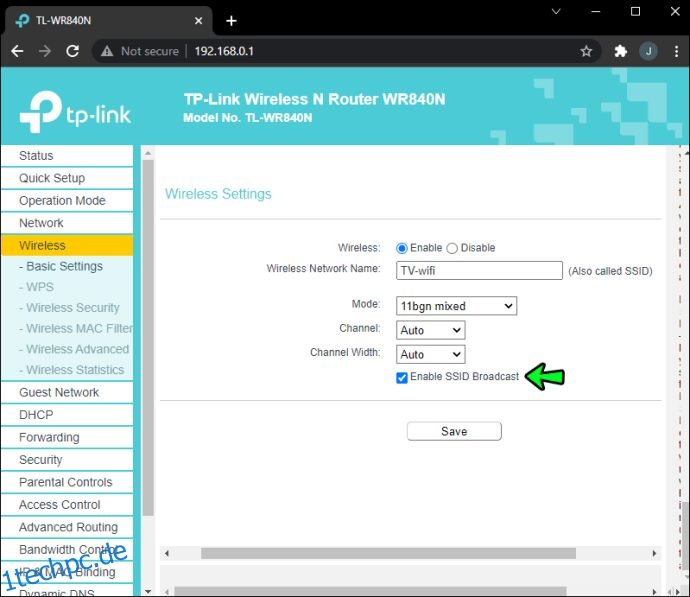Click the sidebar scroll up arrow
Screen dimensions: 690x597
coord(148,153)
